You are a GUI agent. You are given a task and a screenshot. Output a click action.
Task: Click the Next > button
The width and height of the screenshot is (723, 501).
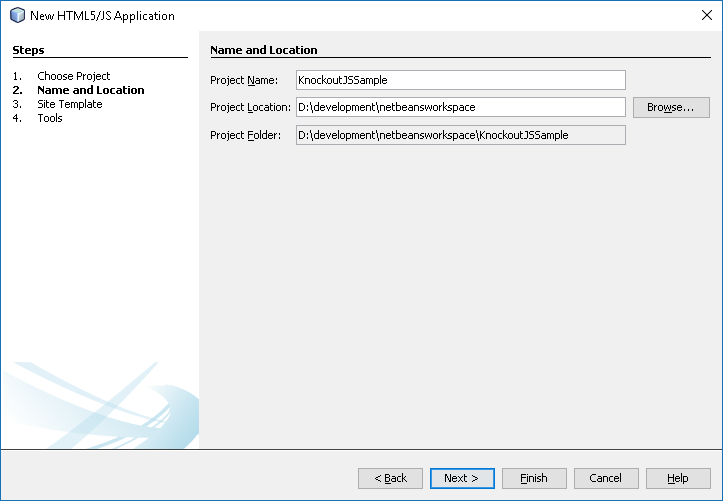click(x=462, y=478)
